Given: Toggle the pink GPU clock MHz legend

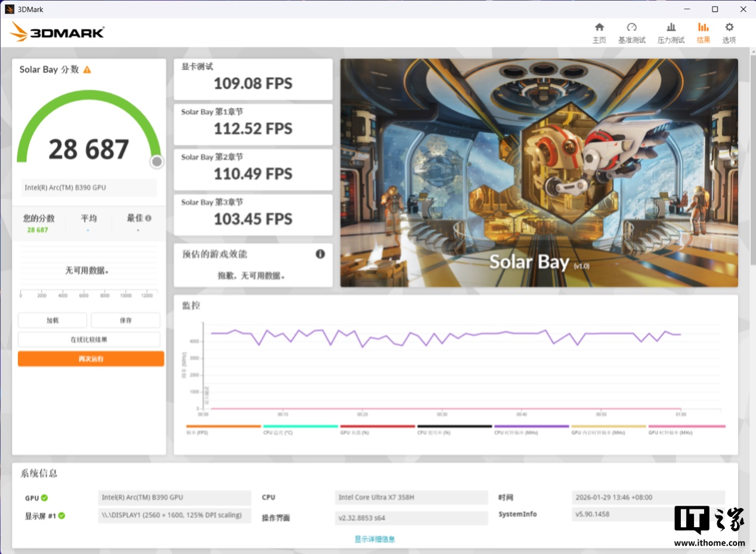Looking at the screenshot, I should click(x=687, y=429).
